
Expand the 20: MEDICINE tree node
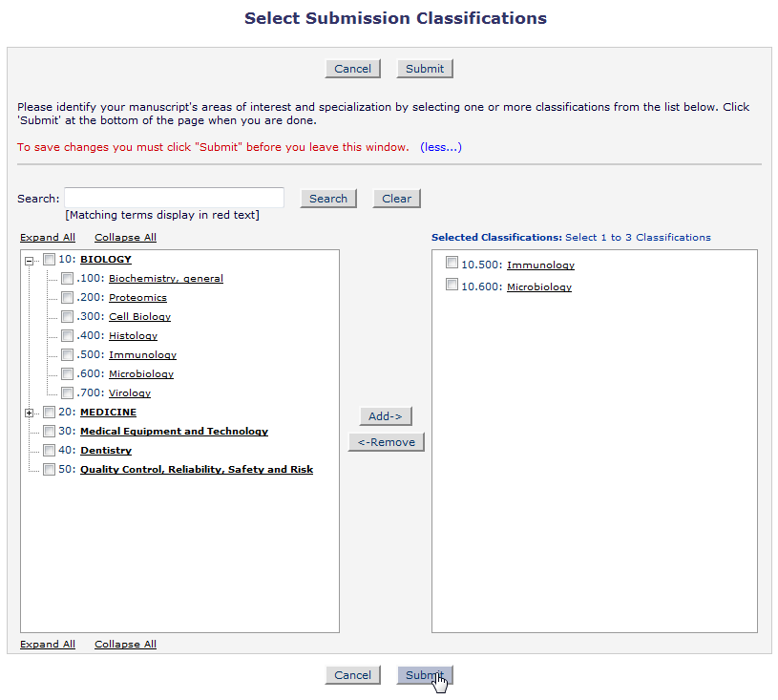[30, 414]
